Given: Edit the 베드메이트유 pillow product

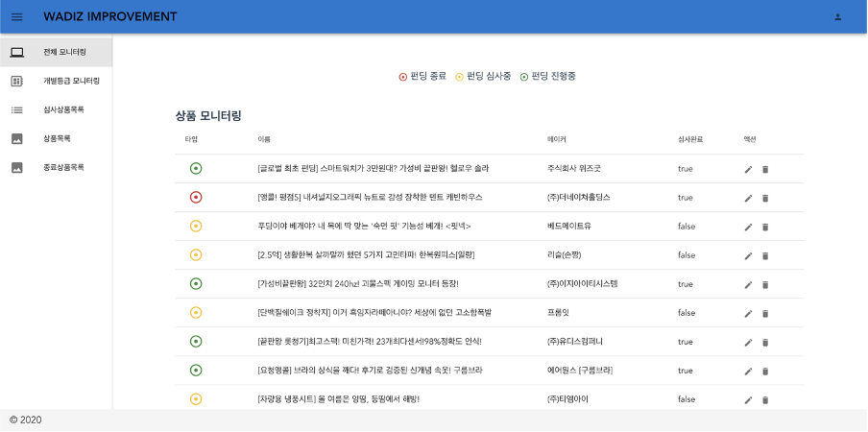Looking at the screenshot, I should point(748,227).
